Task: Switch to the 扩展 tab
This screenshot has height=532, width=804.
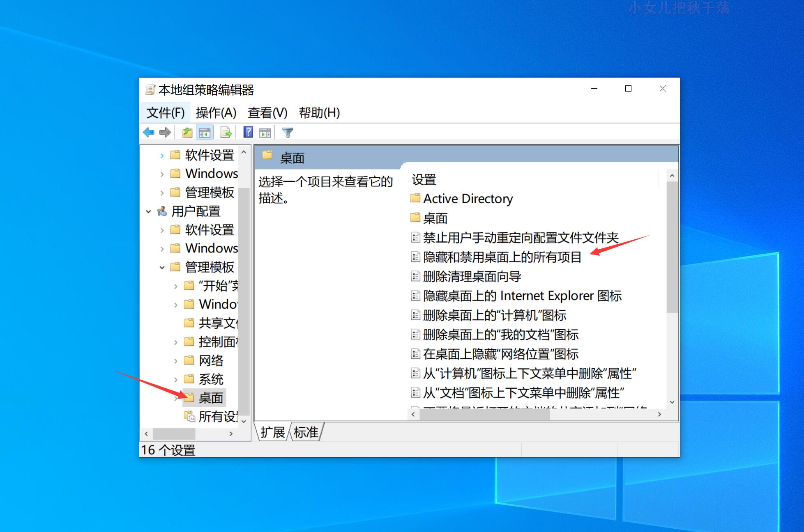Action: [x=273, y=432]
